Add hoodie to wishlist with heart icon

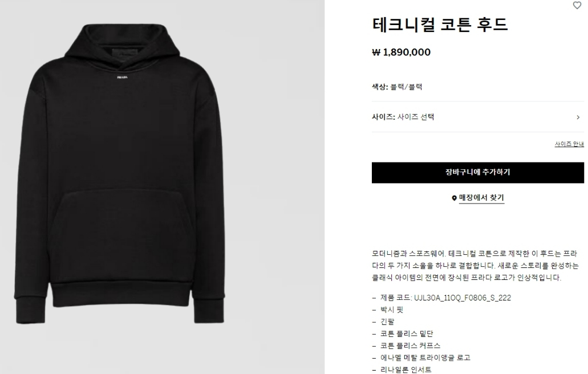coord(577,5)
